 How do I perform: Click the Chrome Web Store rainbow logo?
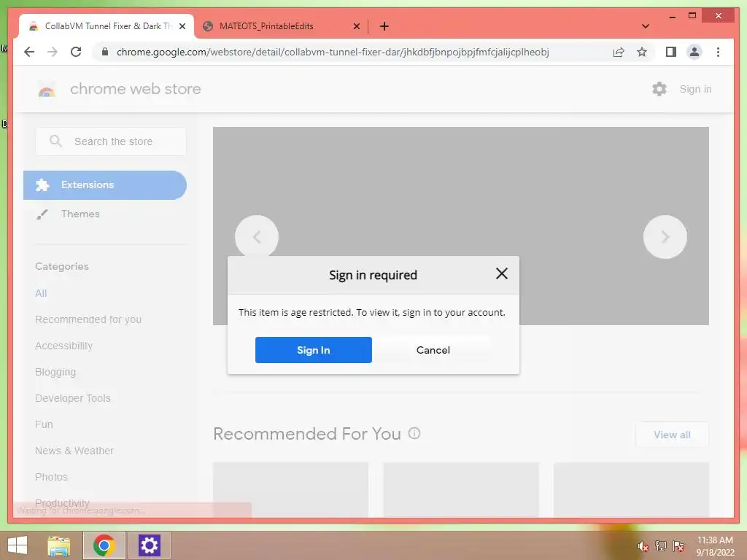pyautogui.click(x=47, y=89)
